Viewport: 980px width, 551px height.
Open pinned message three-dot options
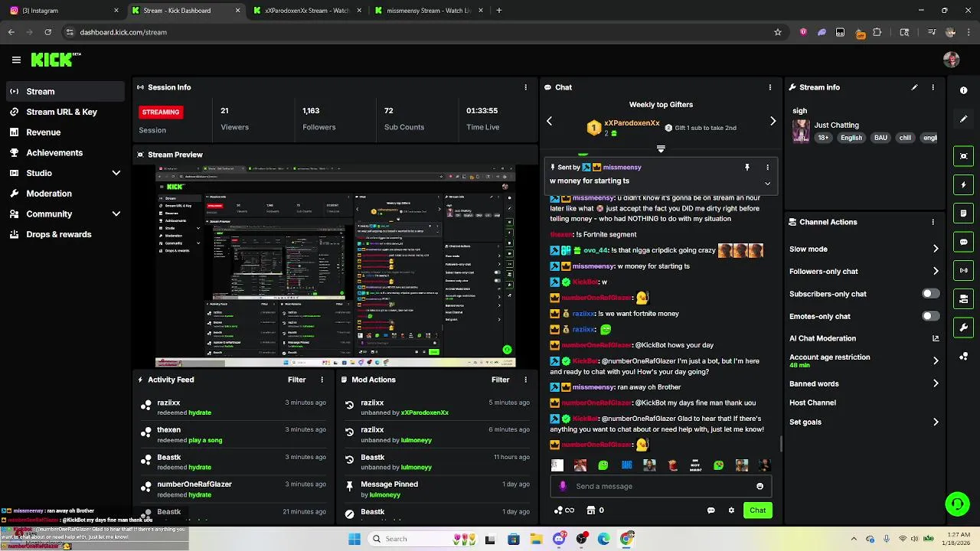point(767,167)
